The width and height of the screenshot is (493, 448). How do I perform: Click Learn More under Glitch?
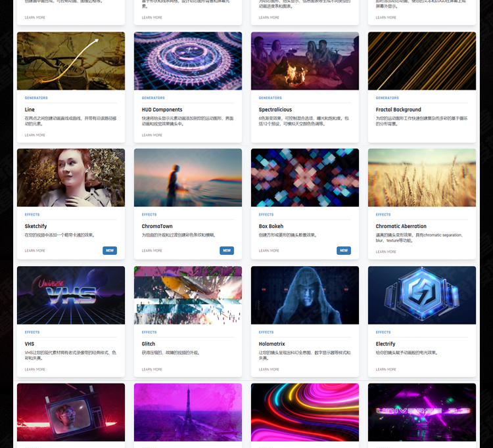click(152, 369)
